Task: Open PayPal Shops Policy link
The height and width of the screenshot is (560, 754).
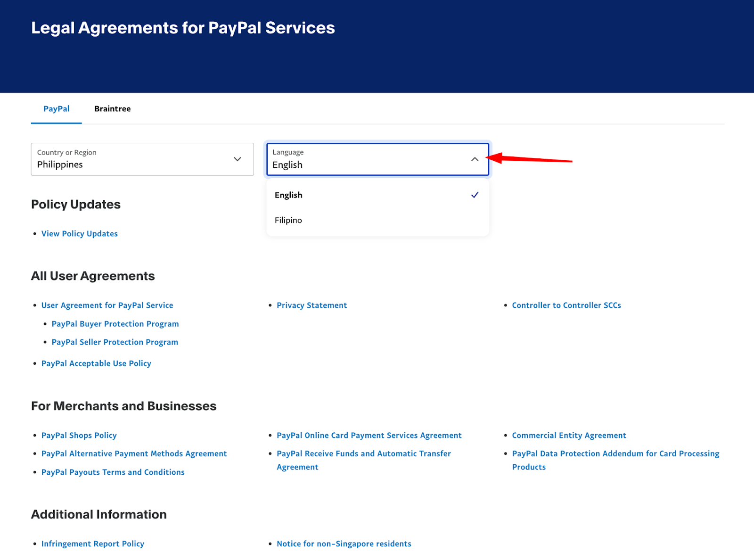Action: [79, 436]
